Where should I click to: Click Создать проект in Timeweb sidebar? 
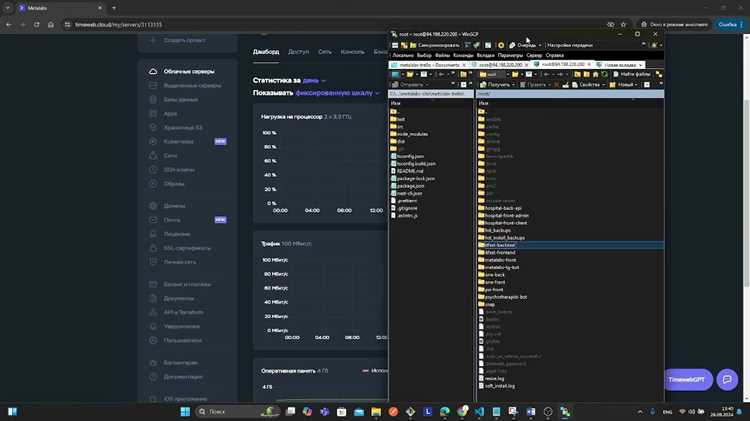tap(184, 40)
